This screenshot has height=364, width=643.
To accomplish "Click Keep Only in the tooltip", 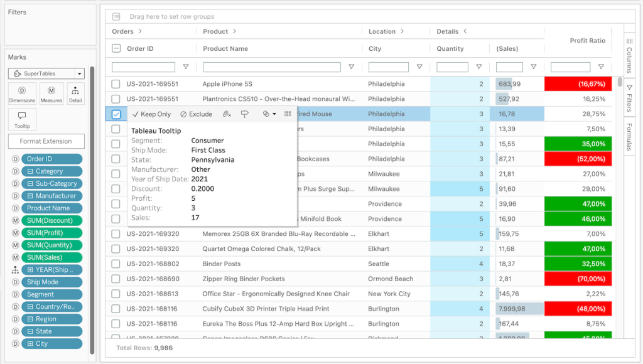I will (151, 114).
